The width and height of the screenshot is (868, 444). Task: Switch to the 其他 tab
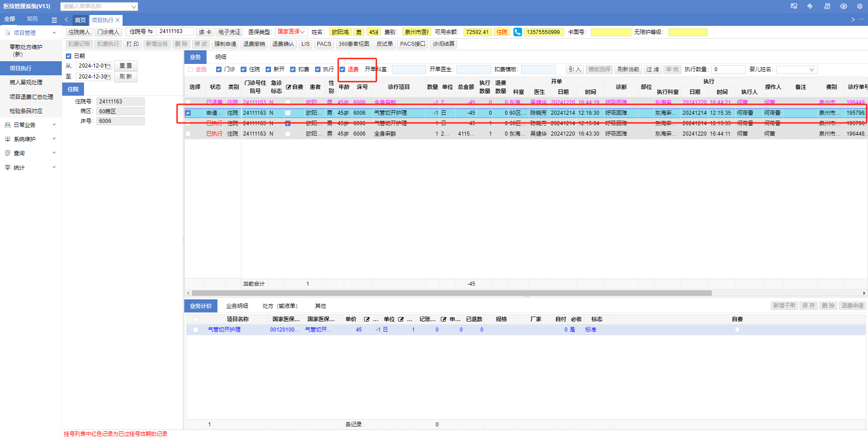tap(321, 306)
